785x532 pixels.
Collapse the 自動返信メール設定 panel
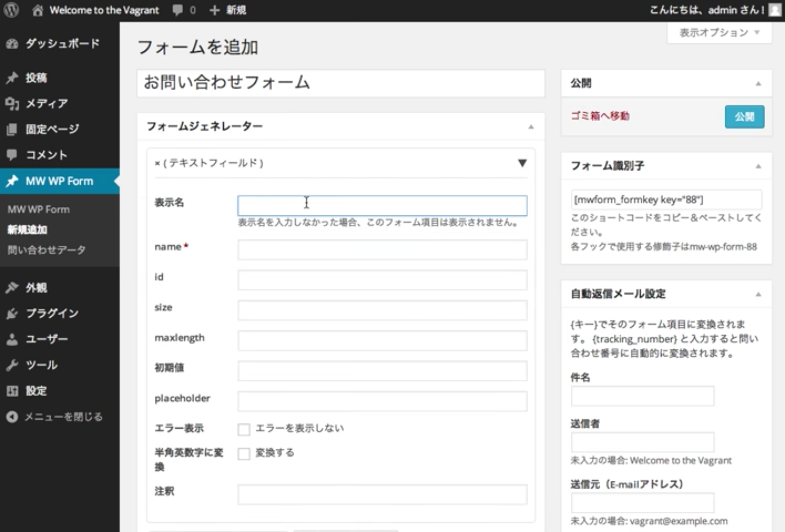pos(758,295)
